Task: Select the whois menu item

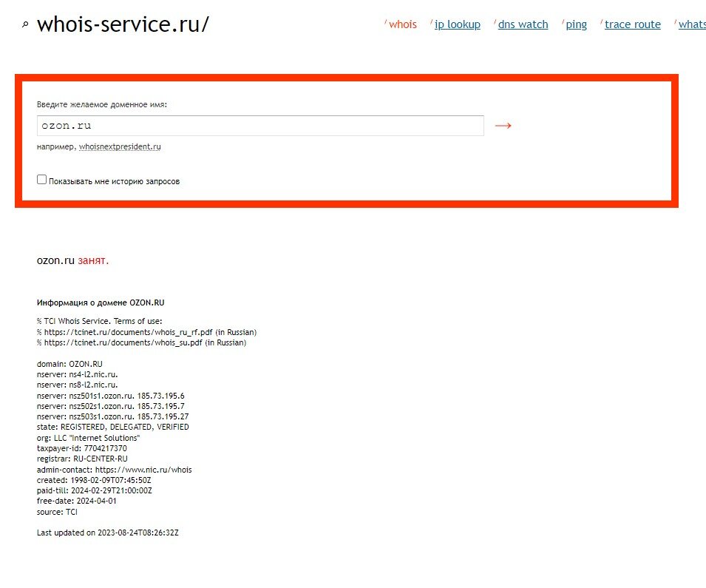Action: pyautogui.click(x=402, y=24)
